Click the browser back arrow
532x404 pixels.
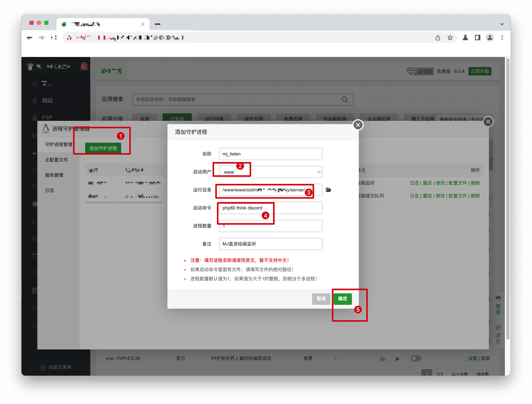pyautogui.click(x=30, y=38)
